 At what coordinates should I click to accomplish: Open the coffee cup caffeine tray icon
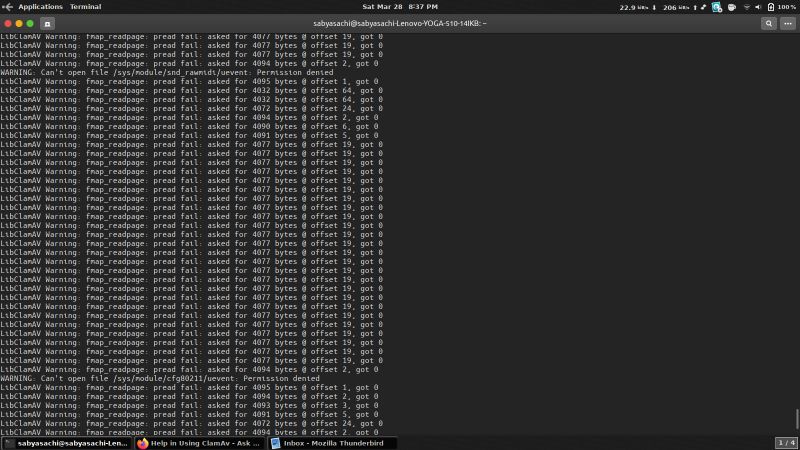(732, 7)
